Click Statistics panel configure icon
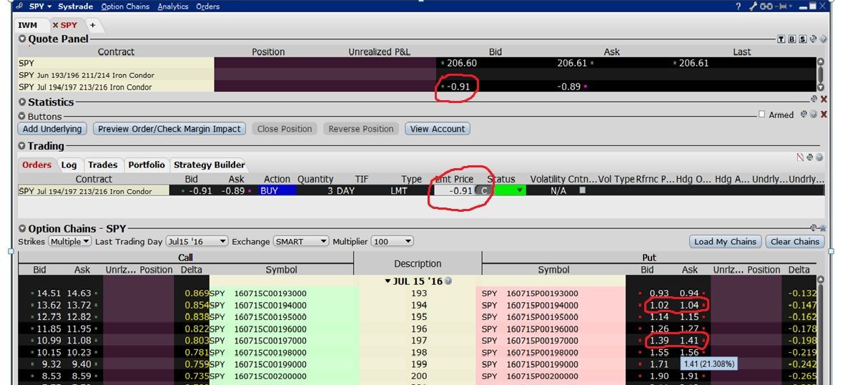868x385 pixels. tap(814, 99)
